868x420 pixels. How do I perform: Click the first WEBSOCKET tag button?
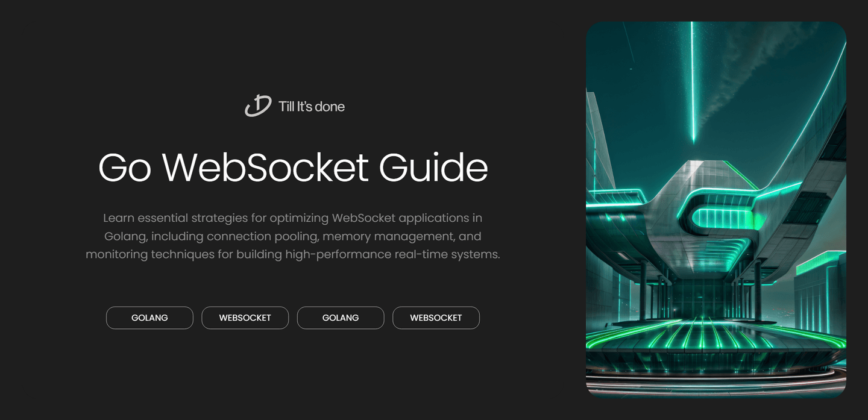click(245, 318)
